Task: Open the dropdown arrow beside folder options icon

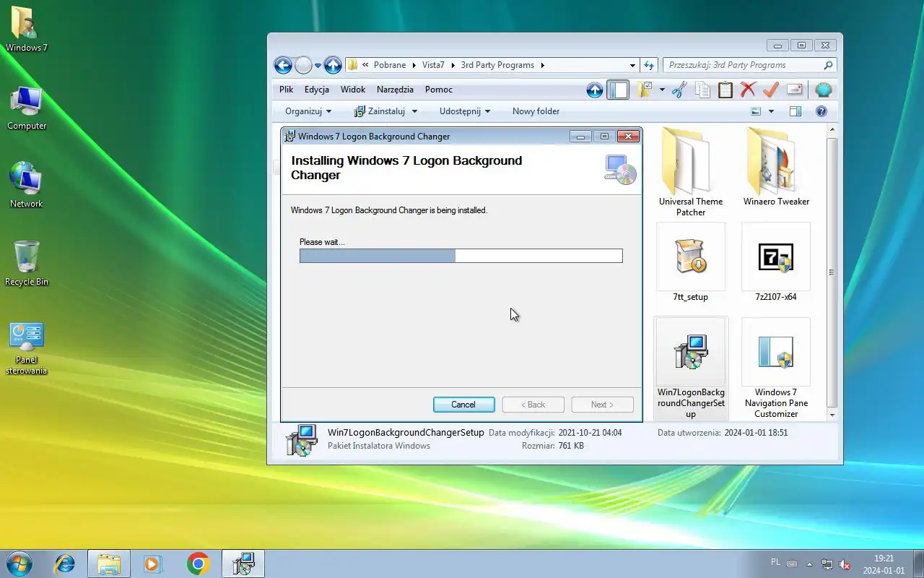Action: [x=662, y=90]
